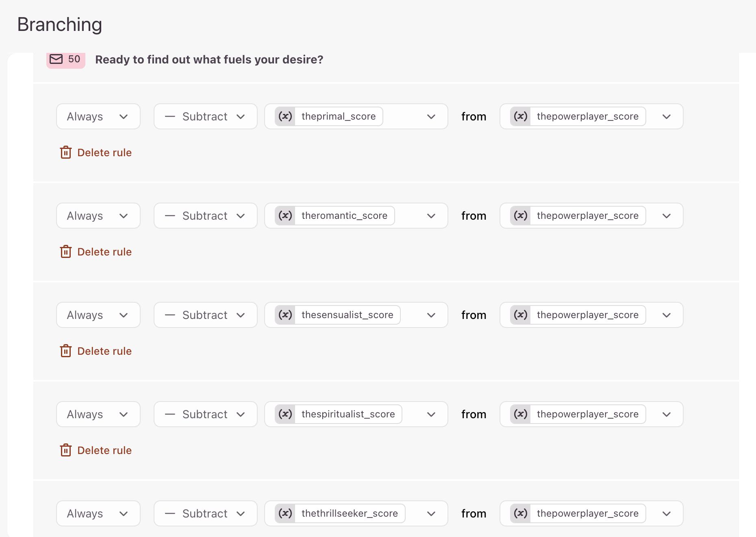Click trash icon for theromantic_score rule
756x537 pixels.
click(x=66, y=252)
